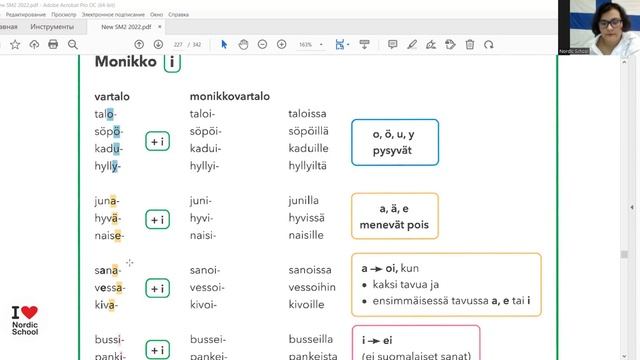This screenshot has height=360, width=640.
Task: Print the document with printer icon
Action: point(53,44)
